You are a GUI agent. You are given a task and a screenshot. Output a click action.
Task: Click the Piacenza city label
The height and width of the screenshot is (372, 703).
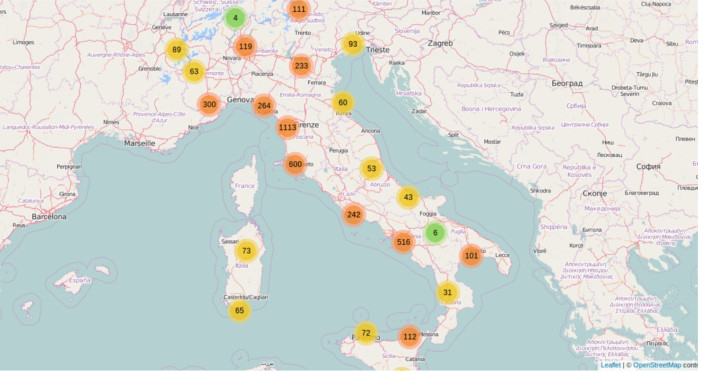(x=262, y=74)
